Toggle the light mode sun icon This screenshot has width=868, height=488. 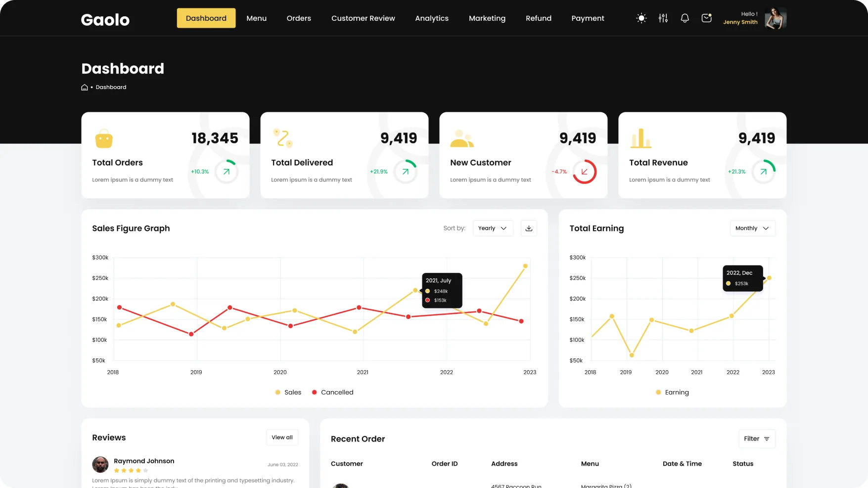[x=641, y=18]
